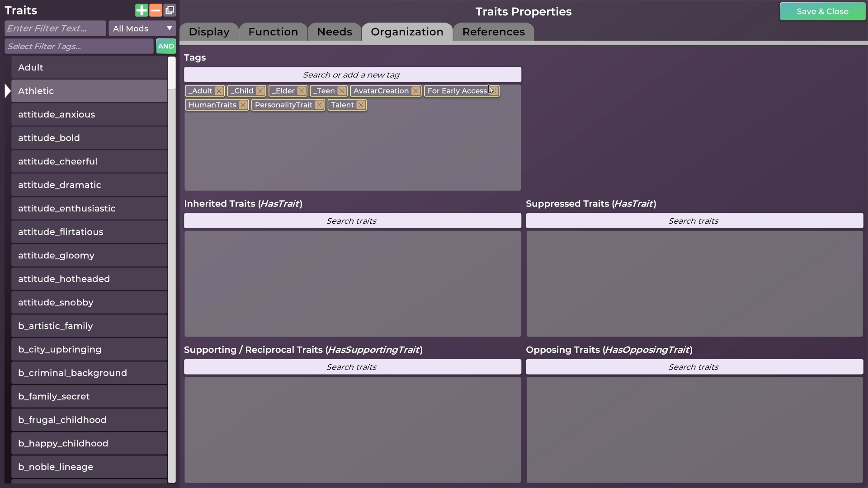Open References tab properties

[x=494, y=32]
